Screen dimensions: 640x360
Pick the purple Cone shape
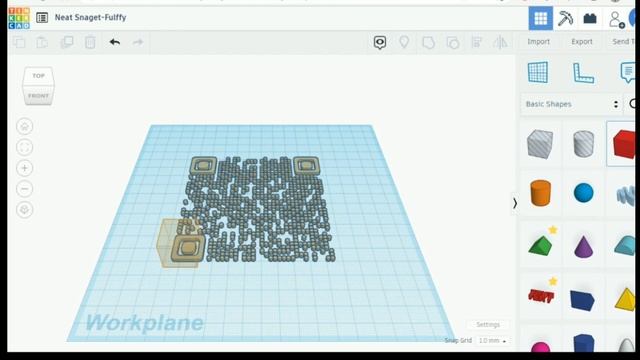(x=583, y=247)
